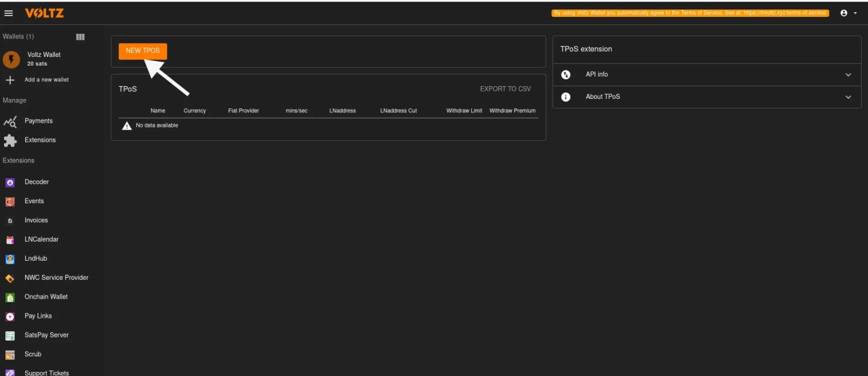Click EXPORT TO CSV
Viewport: 868px width, 376px height.
coord(505,89)
